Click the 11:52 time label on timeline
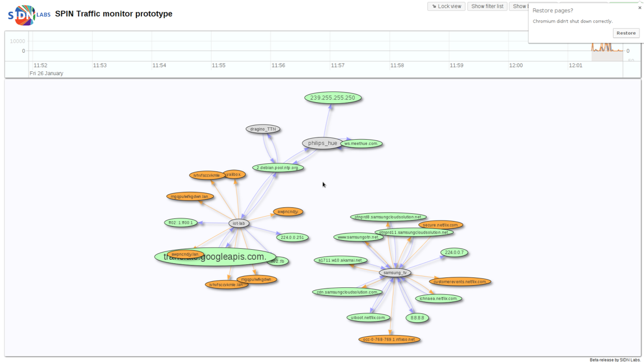This screenshot has height=362, width=644. pyautogui.click(x=40, y=65)
